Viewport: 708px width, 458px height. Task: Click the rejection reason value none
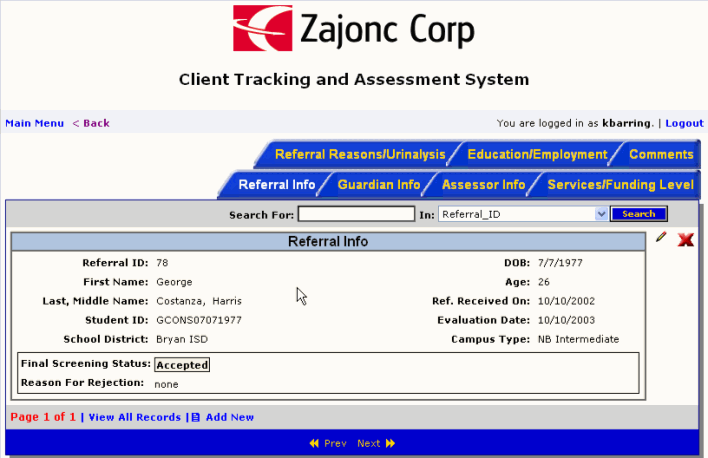click(x=166, y=384)
